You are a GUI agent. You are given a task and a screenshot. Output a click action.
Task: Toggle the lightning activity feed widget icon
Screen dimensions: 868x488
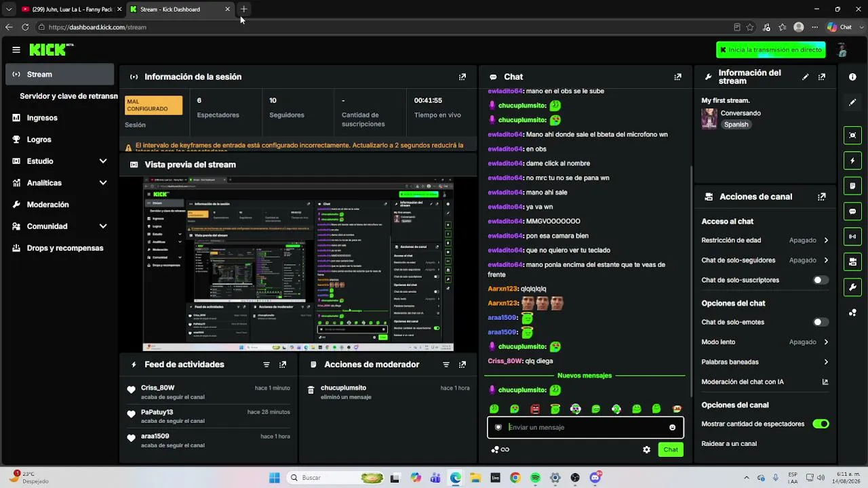coord(852,161)
